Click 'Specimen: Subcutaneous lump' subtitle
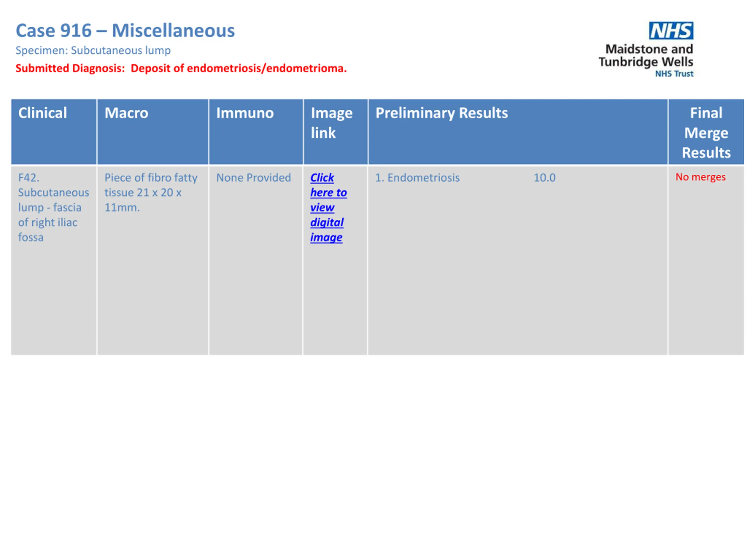747x560 pixels. click(x=93, y=50)
